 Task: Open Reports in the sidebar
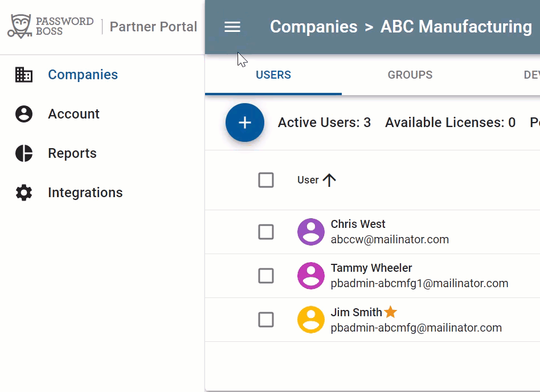point(72,153)
